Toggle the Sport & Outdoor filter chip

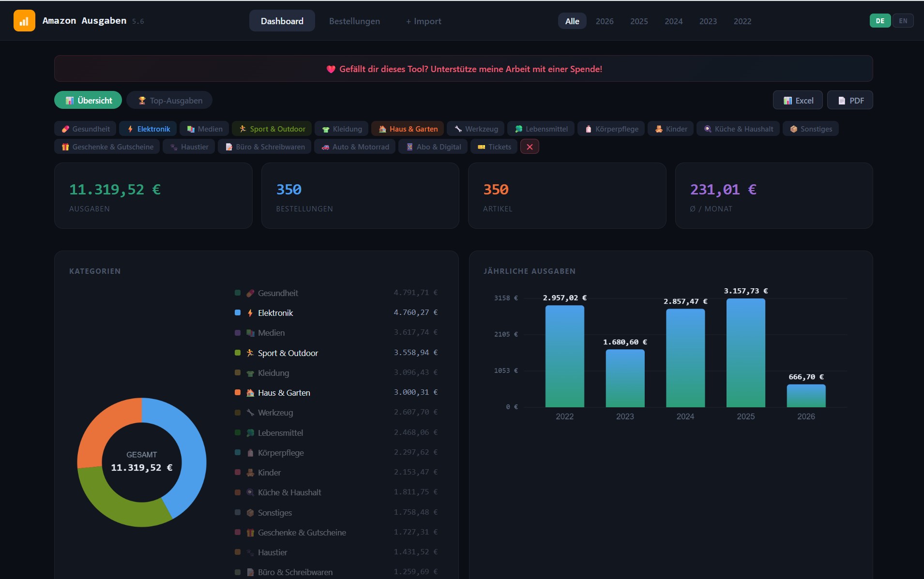point(272,129)
